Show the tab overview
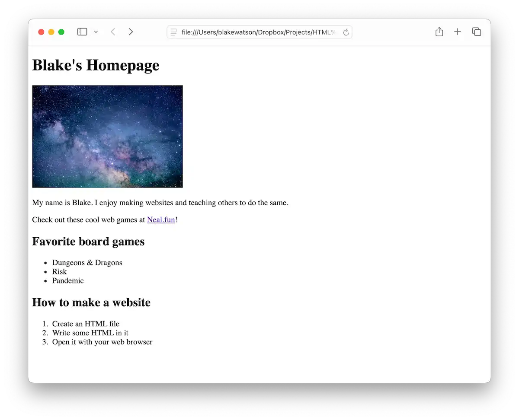Viewport: 519px width, 420px height. click(x=476, y=32)
